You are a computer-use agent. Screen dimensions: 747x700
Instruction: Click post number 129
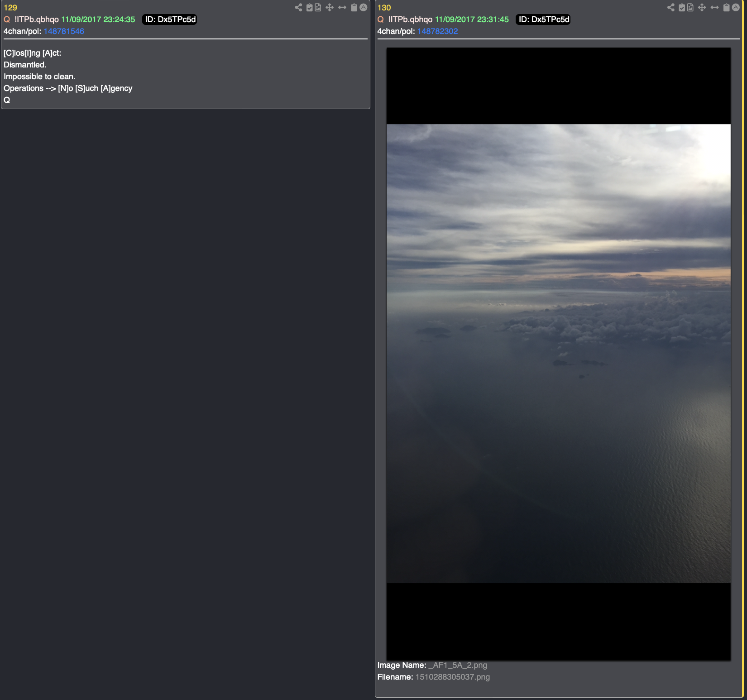tap(10, 8)
